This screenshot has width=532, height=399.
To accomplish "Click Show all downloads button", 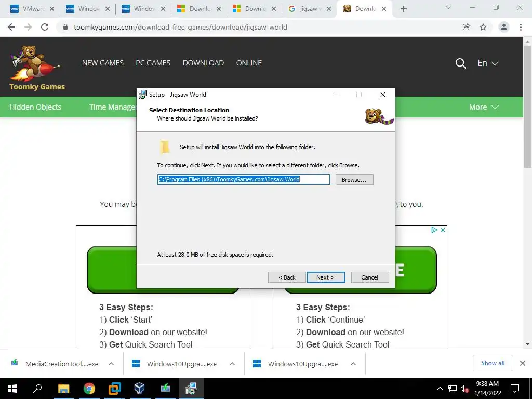I will point(493,363).
